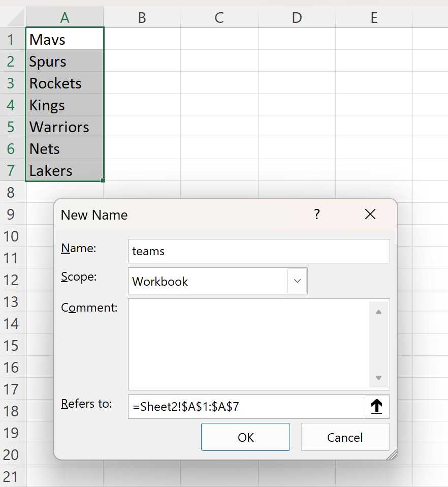Select column D header
The width and height of the screenshot is (448, 487).
click(x=297, y=17)
